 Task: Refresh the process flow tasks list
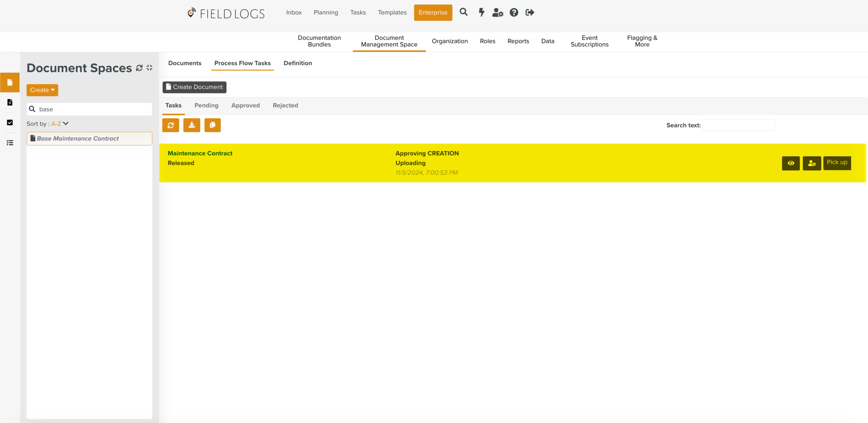(x=170, y=125)
